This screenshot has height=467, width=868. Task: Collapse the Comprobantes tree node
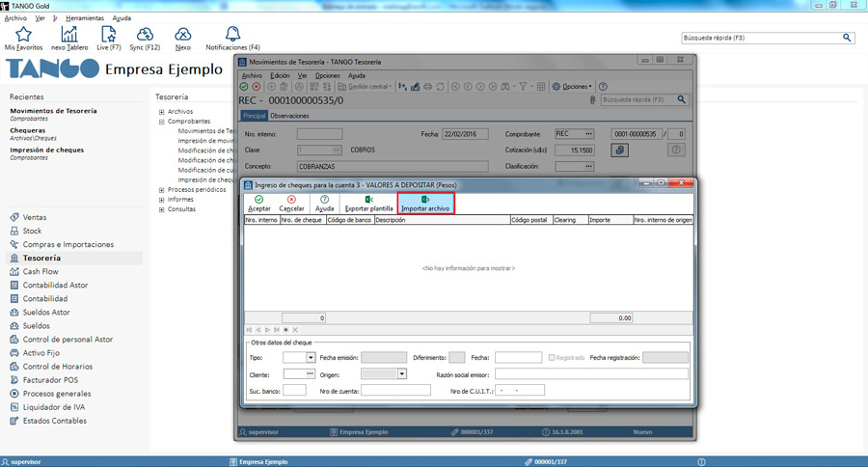click(162, 122)
